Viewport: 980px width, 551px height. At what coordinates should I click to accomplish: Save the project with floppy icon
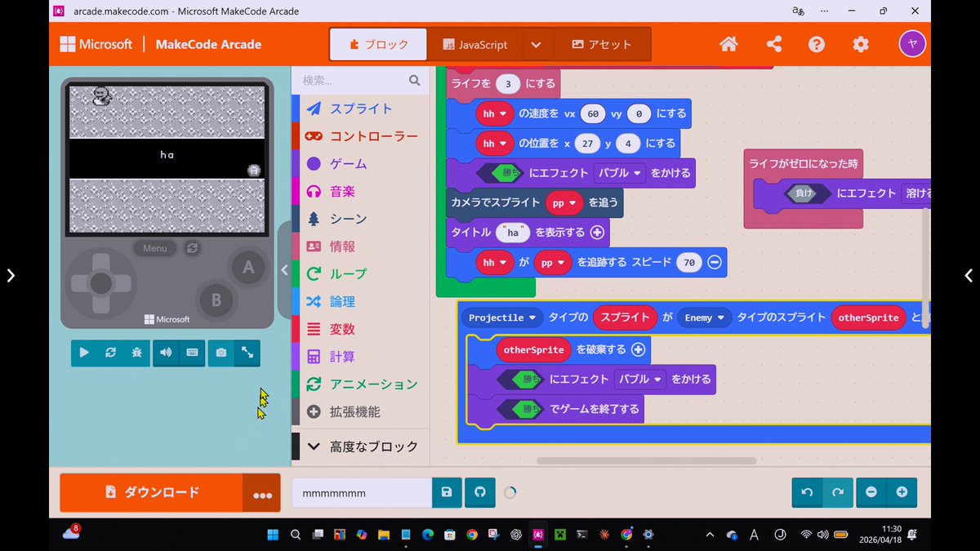coord(447,493)
